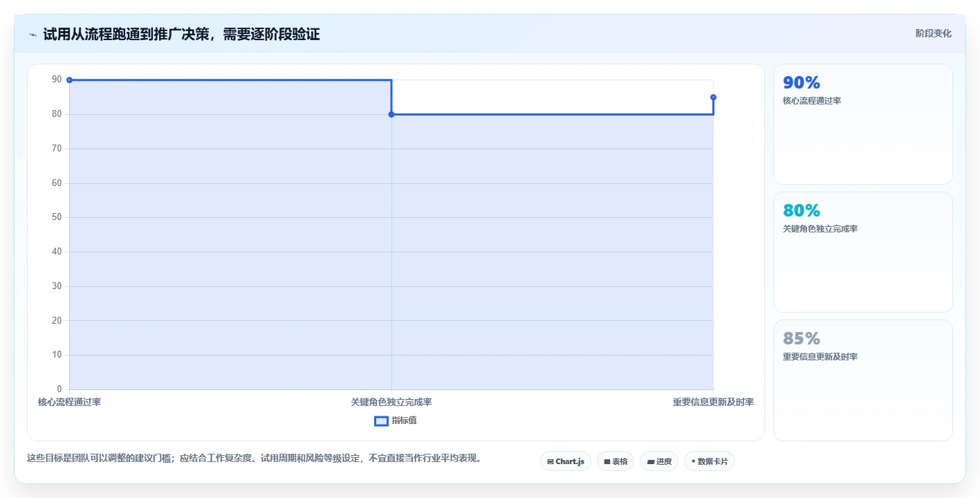The height and width of the screenshot is (498, 980).
Task: Click y-axis tick label 0
Action: click(59, 389)
